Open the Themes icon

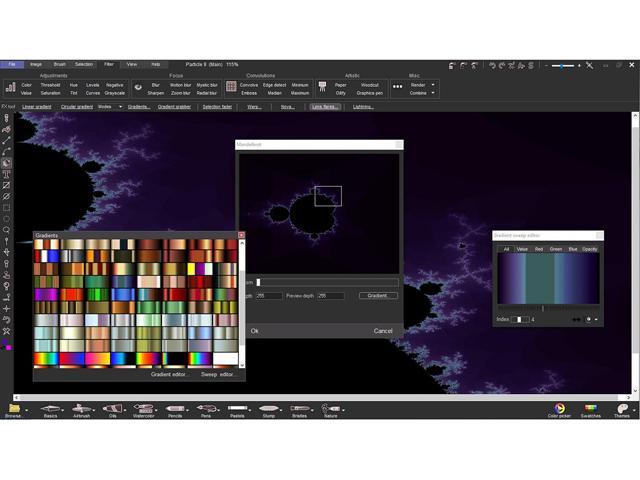[x=621, y=408]
